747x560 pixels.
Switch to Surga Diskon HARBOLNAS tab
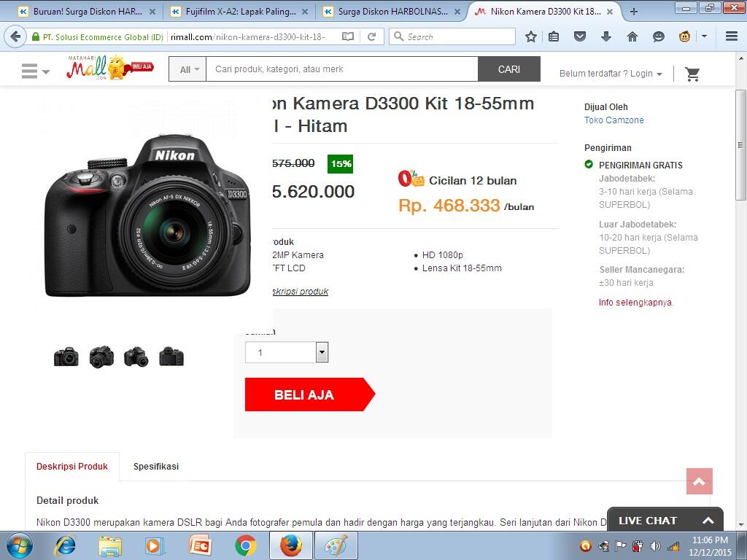(x=392, y=12)
